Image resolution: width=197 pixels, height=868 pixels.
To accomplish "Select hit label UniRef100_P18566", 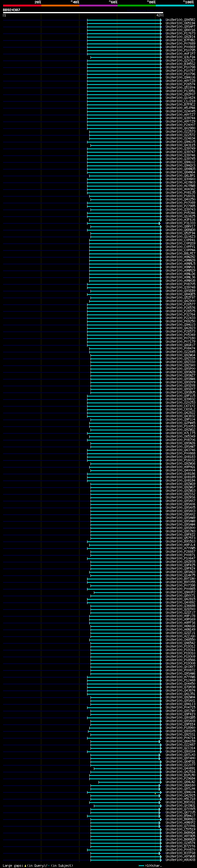I will (x=180, y=660).
